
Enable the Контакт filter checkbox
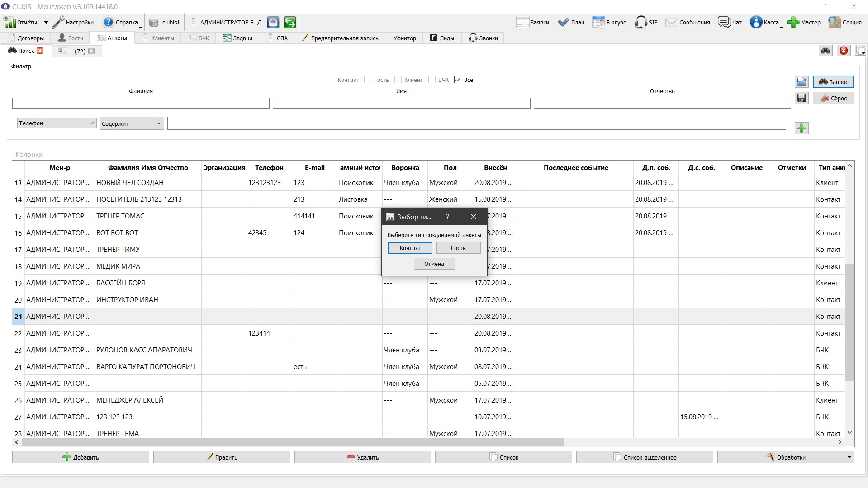tap(331, 80)
